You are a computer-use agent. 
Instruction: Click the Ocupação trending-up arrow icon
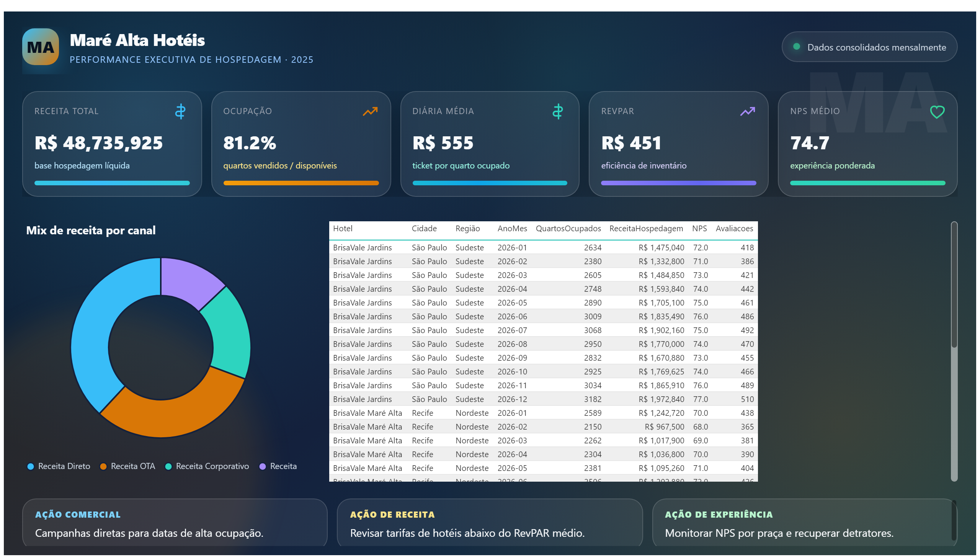pos(370,111)
